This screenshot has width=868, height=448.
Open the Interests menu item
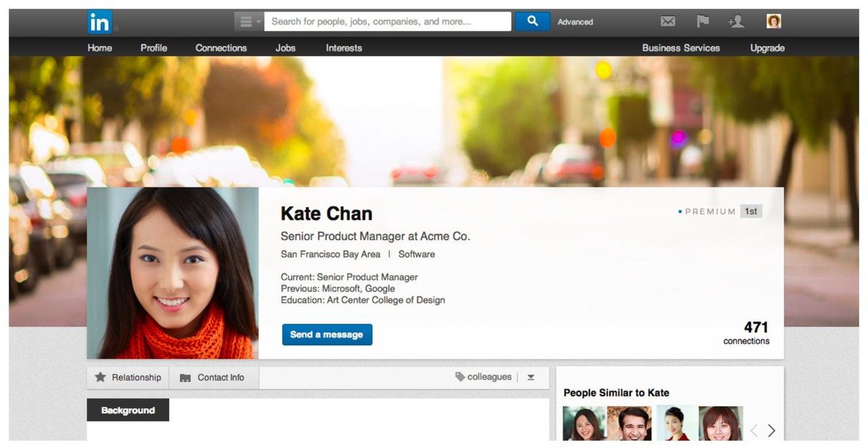[344, 48]
